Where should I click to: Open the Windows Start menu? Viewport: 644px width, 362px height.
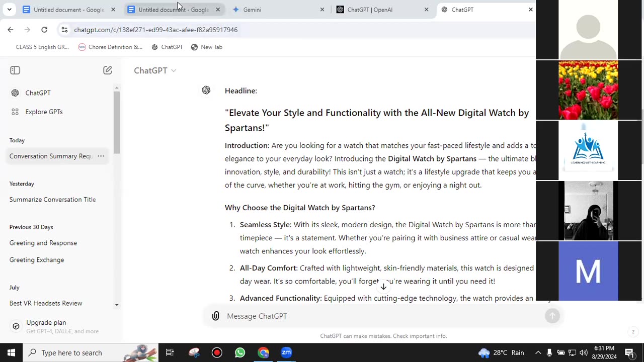tap(11, 352)
